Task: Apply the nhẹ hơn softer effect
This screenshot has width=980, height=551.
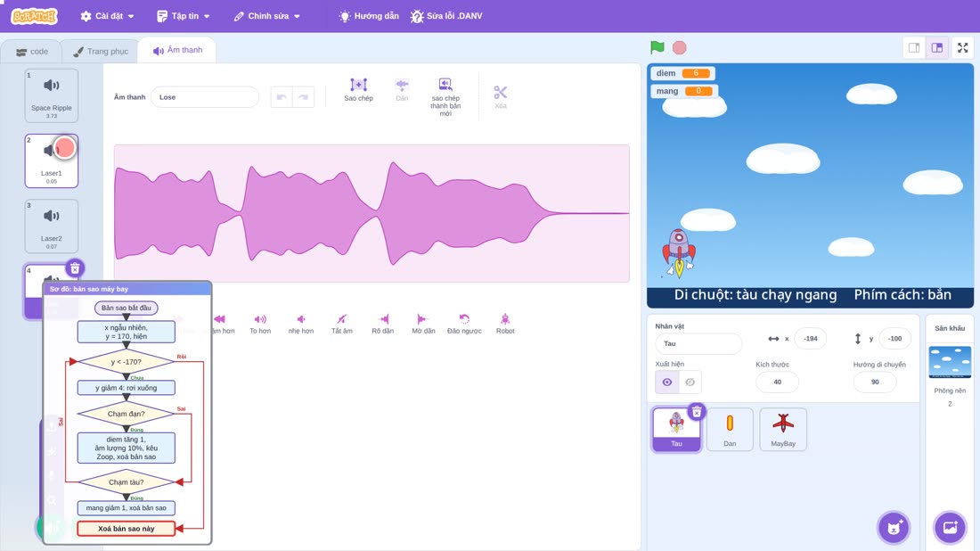Action: pos(300,324)
